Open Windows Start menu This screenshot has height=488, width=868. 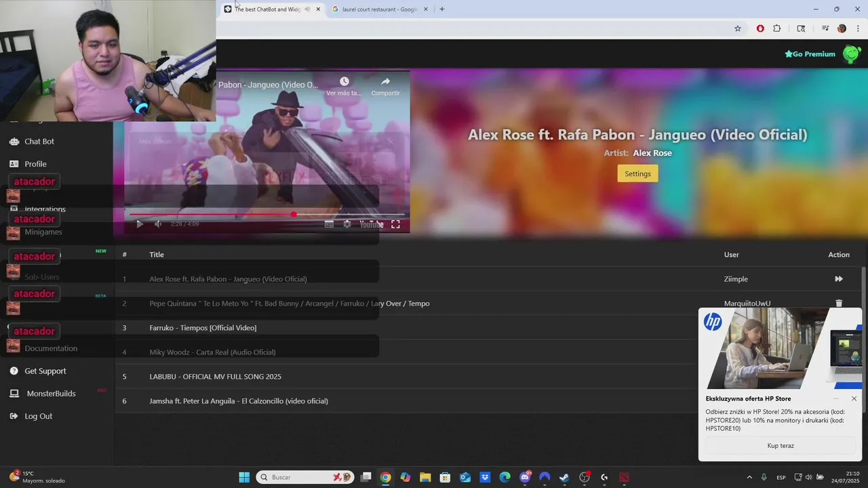pyautogui.click(x=244, y=477)
